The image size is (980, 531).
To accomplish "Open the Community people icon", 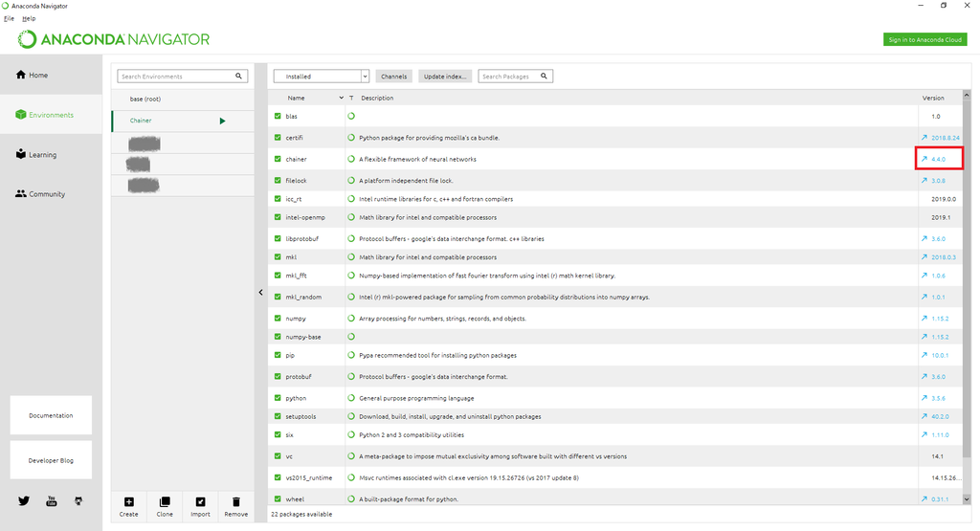I will (21, 193).
